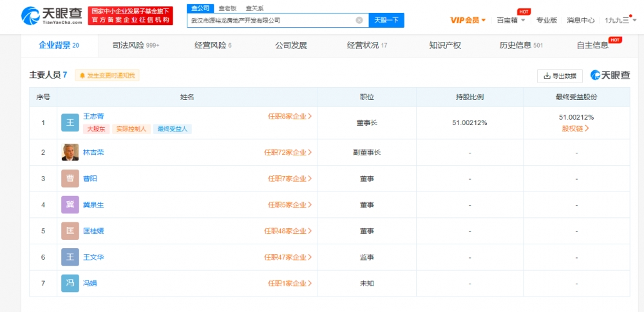Expand 任职8家企业 for 王志菁
644x312 pixels.
click(x=290, y=116)
